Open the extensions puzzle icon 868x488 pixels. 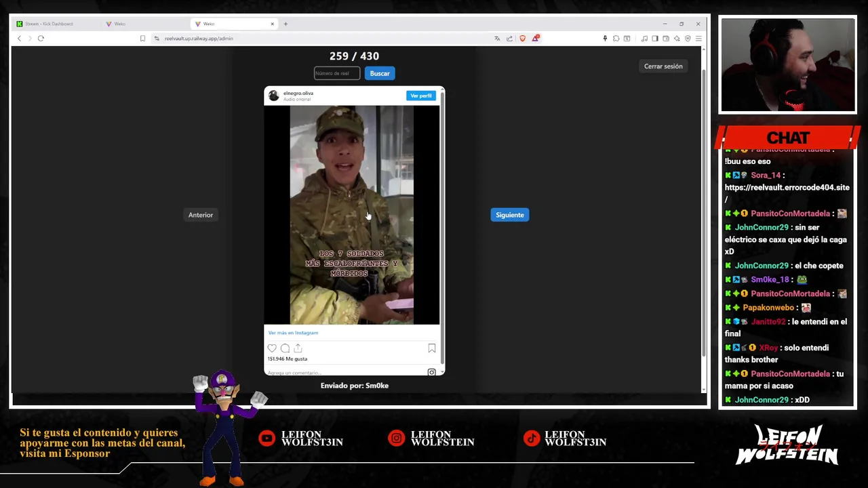pyautogui.click(x=616, y=39)
